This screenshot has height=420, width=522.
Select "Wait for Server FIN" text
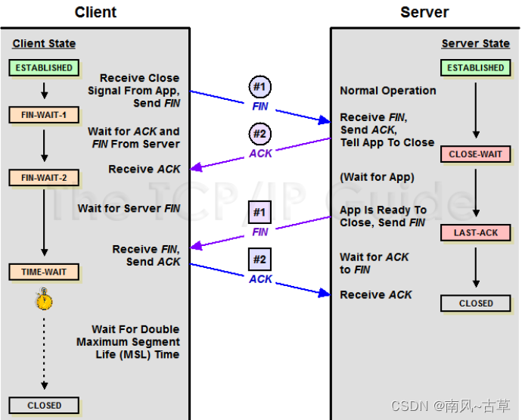pos(129,209)
